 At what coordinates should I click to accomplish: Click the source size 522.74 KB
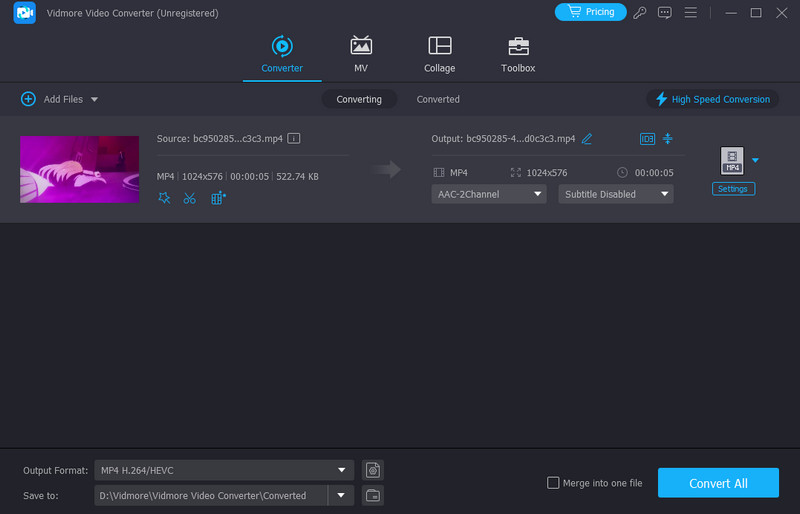point(297,177)
